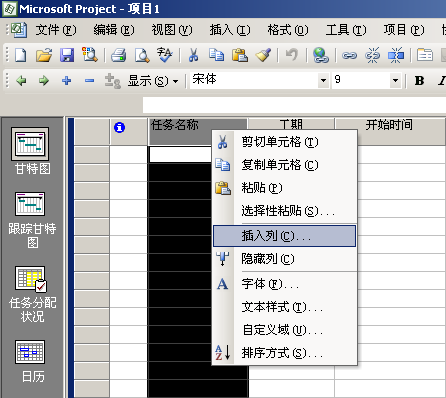The image size is (446, 398).
Task: Click the Undo arrow icon
Action: (x=292, y=55)
